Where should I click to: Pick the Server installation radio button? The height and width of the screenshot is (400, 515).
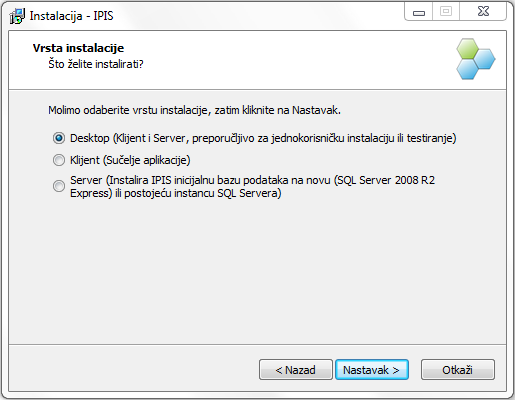tap(59, 186)
